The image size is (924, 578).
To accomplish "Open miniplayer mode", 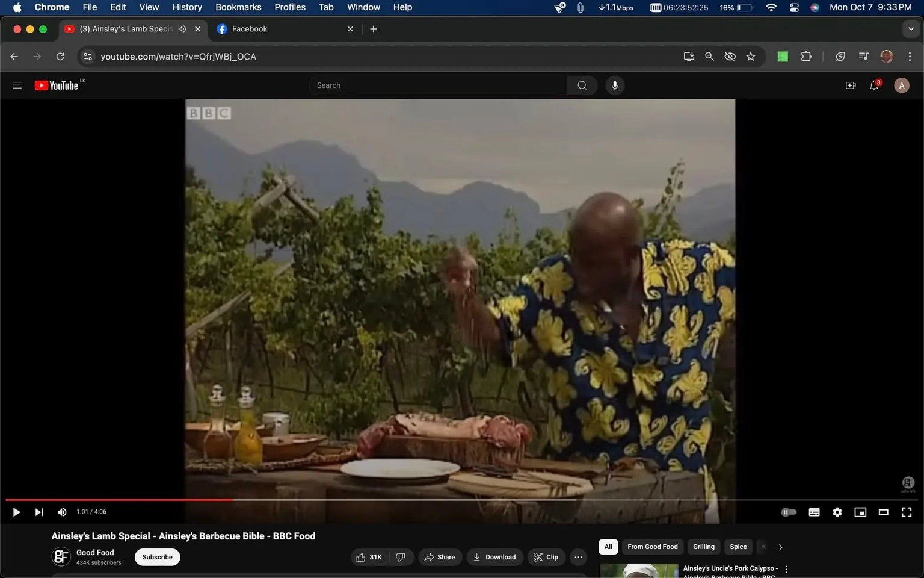I will point(860,512).
